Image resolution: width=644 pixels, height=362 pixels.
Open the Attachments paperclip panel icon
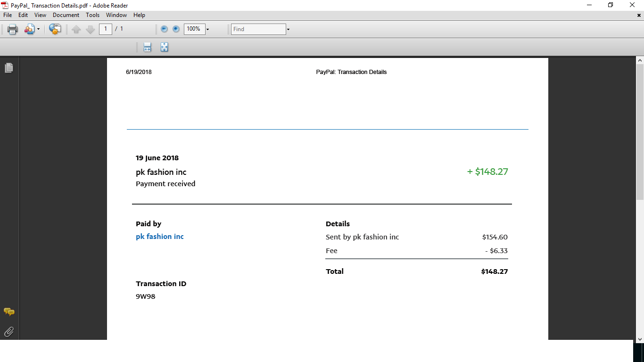click(9, 332)
